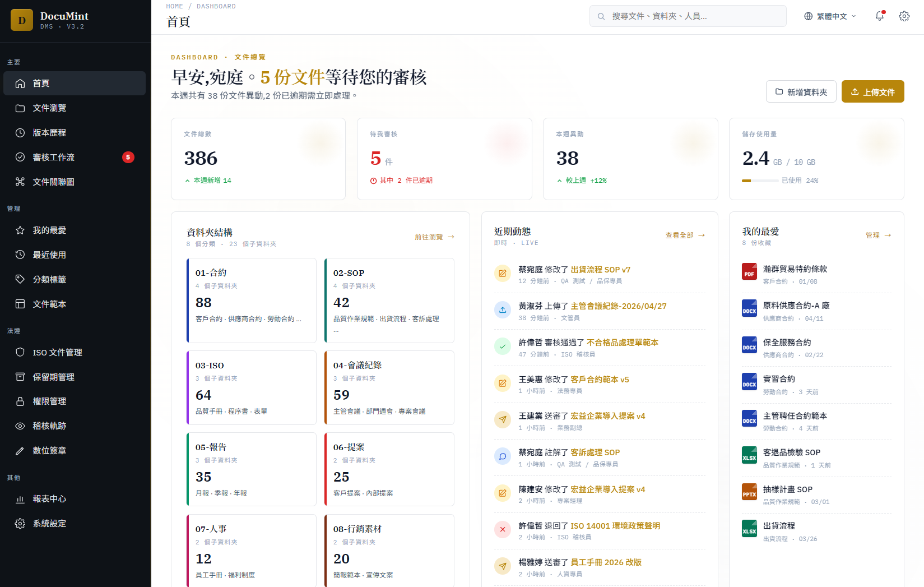The width and height of the screenshot is (924, 587).
Task: Open the 08-行銷素材 folder card
Action: 389,551
